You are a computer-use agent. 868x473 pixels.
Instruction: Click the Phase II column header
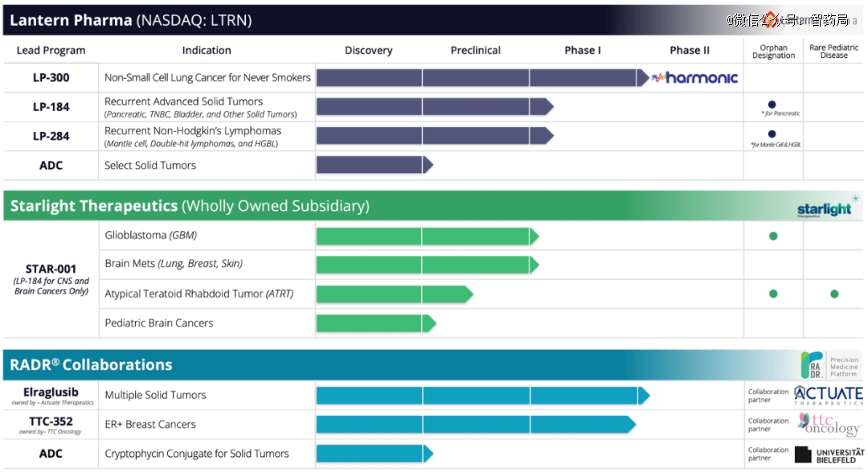tap(690, 51)
